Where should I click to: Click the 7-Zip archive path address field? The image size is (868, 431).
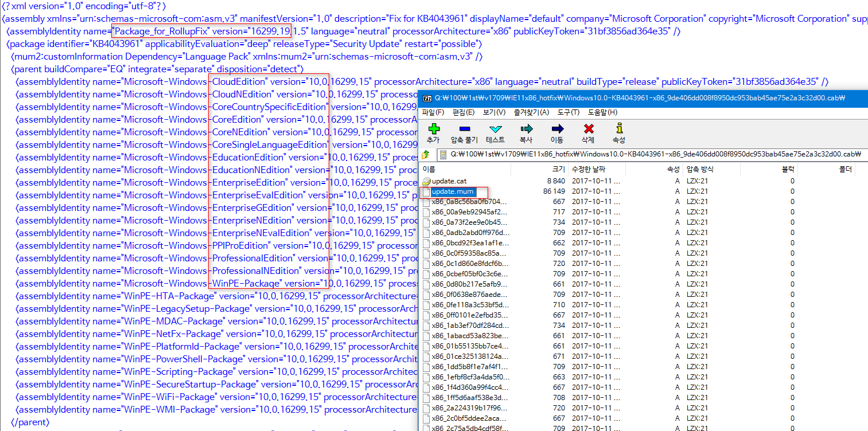[x=652, y=154]
